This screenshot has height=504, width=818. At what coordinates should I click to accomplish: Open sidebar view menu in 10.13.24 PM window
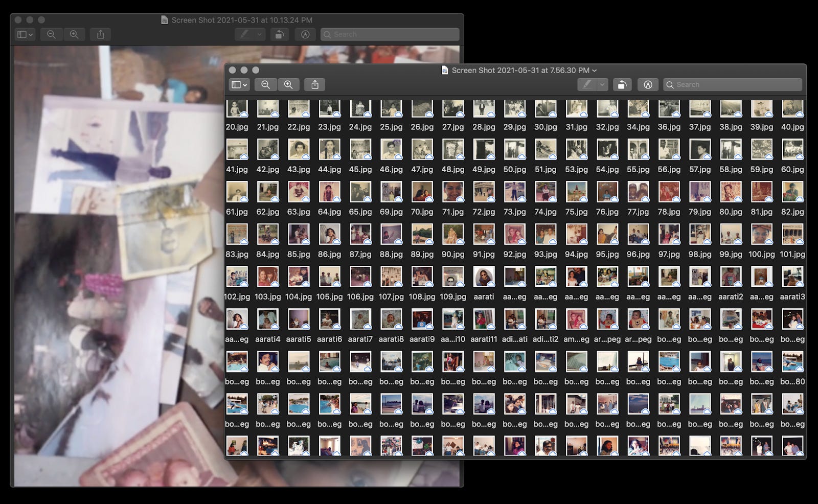[x=25, y=34]
